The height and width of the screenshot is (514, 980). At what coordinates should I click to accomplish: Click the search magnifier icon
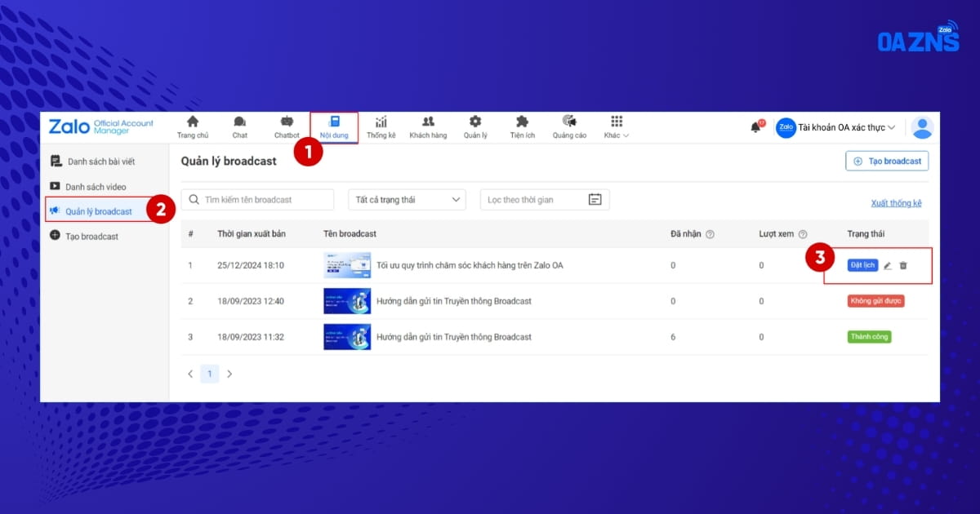pos(194,199)
